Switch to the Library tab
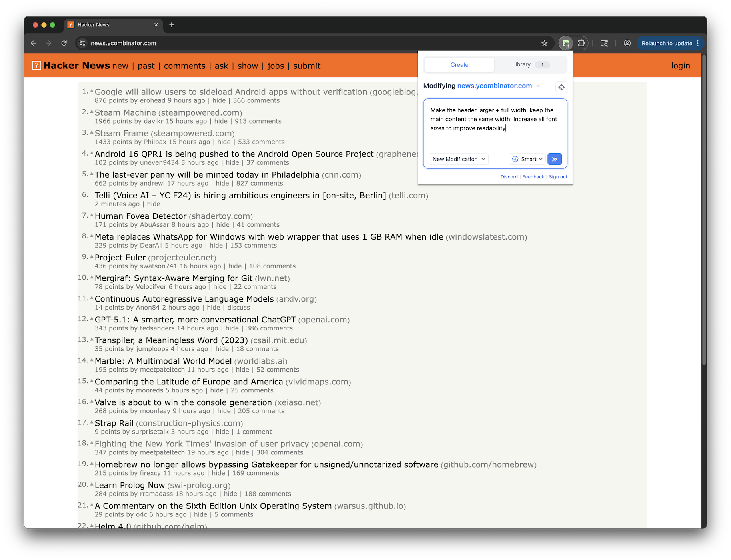Screen dimensions: 731x560 click(521, 64)
